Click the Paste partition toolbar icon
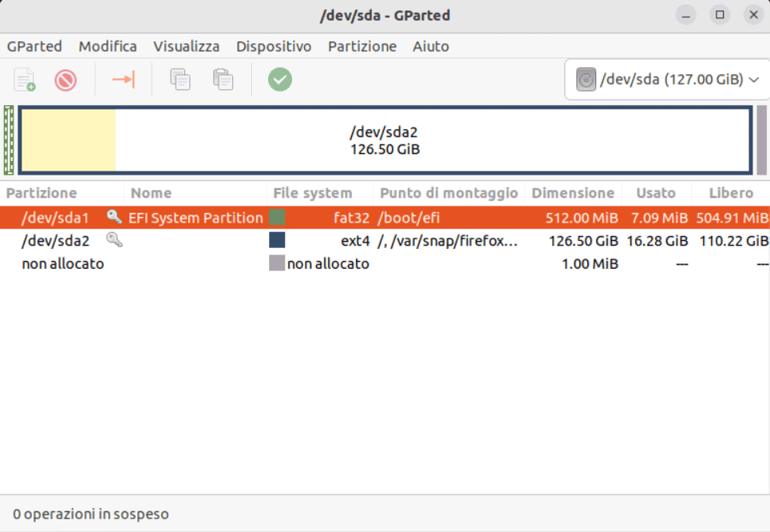 223,80
